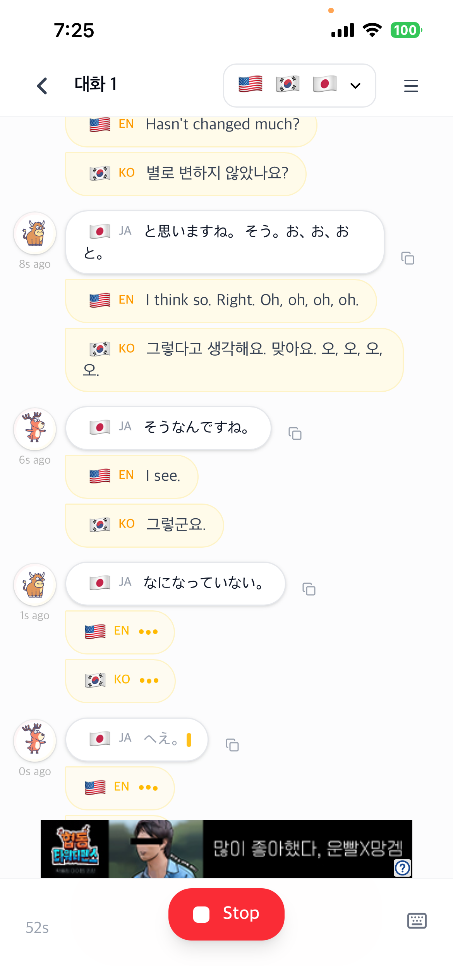Open the hamburger menu

(411, 86)
